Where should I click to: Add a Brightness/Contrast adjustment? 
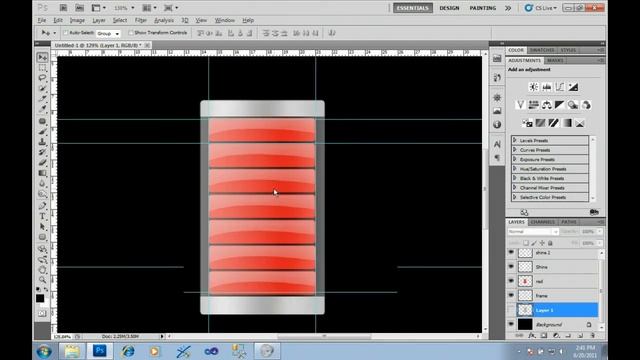533,87
